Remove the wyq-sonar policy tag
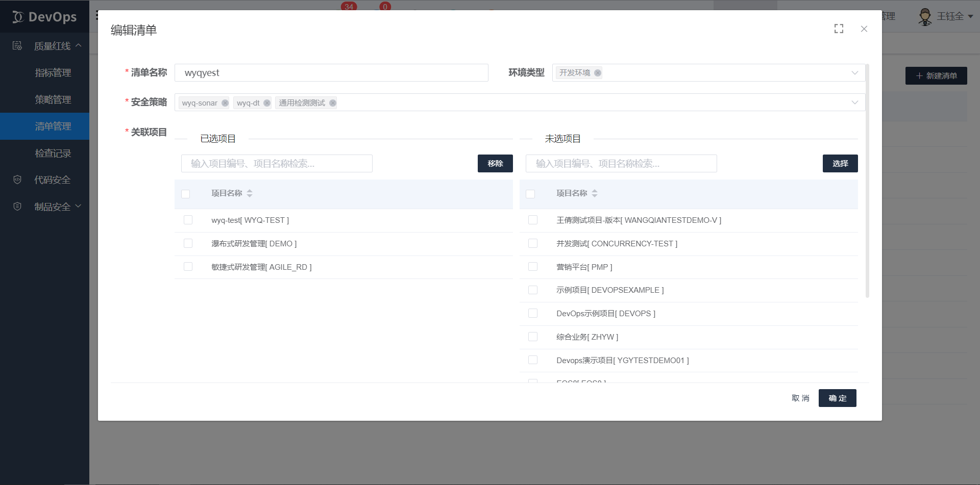Image resolution: width=980 pixels, height=485 pixels. click(x=225, y=103)
